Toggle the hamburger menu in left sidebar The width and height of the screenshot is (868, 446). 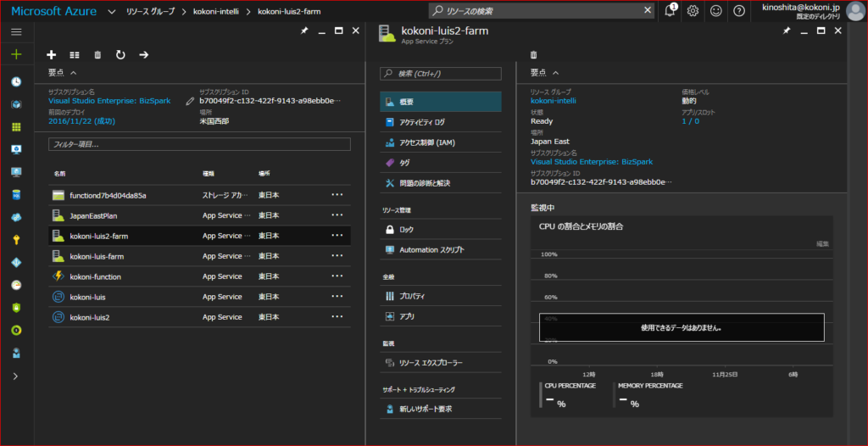(16, 31)
